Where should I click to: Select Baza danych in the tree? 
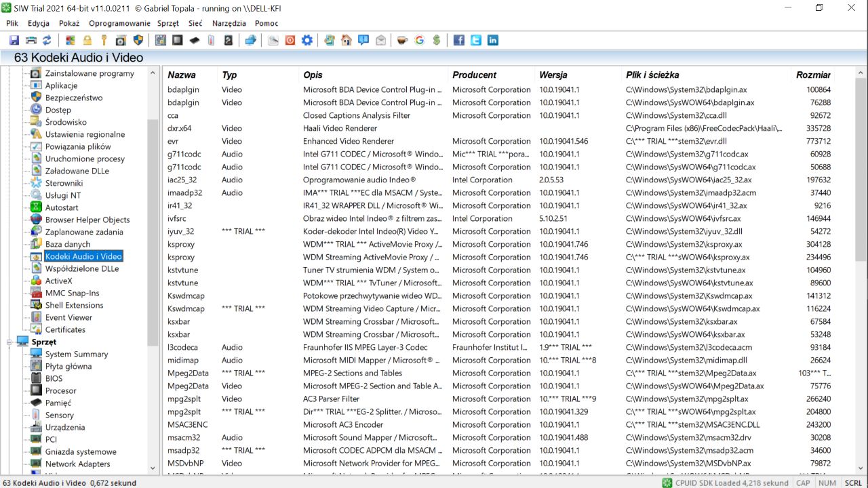pyautogui.click(x=68, y=244)
